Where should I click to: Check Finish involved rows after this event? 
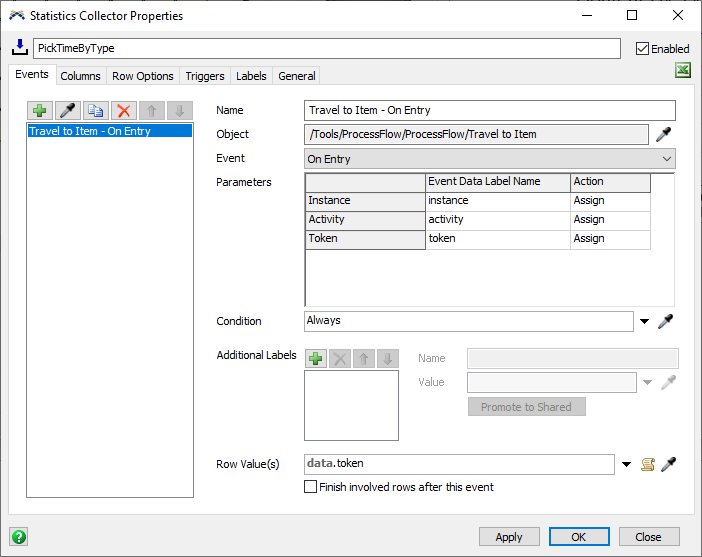[x=311, y=487]
